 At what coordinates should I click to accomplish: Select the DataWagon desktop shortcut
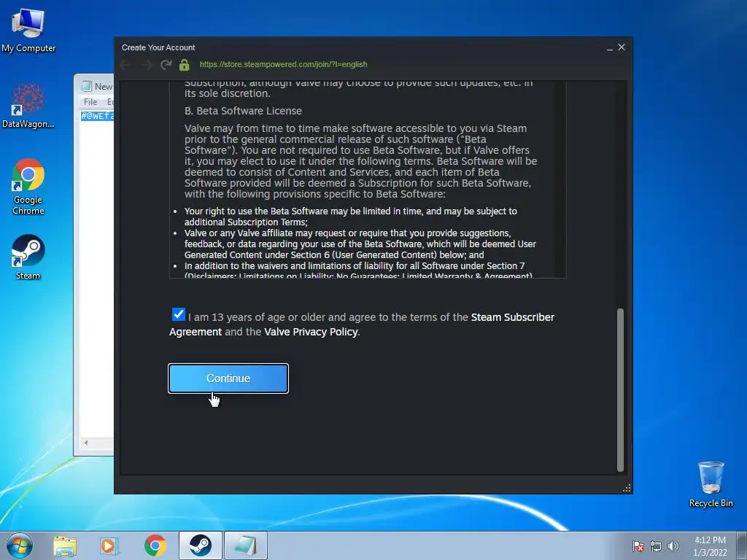point(28,106)
